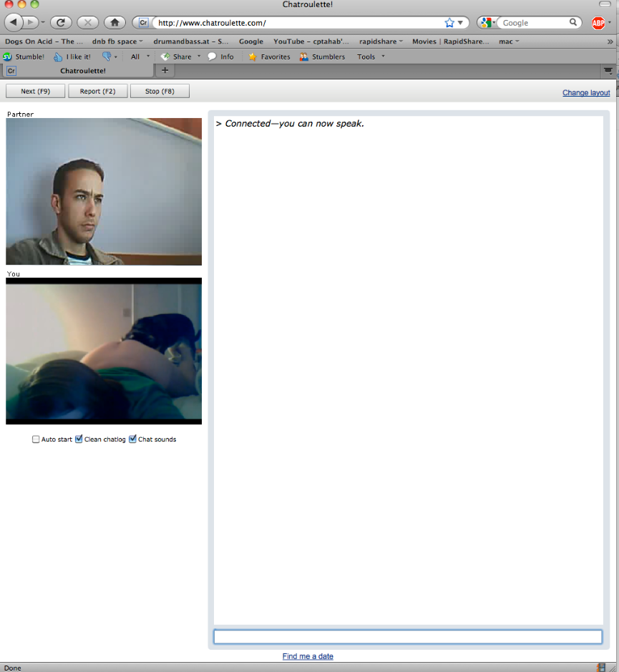Image resolution: width=619 pixels, height=672 pixels.
Task: Click the chat message input field
Action: click(x=408, y=637)
